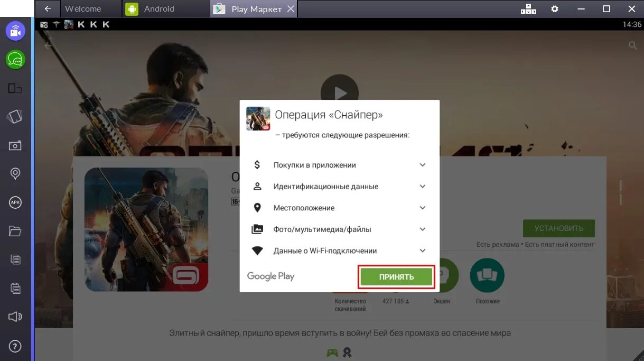
Task: Click the person identity icon in dialog
Action: (257, 186)
